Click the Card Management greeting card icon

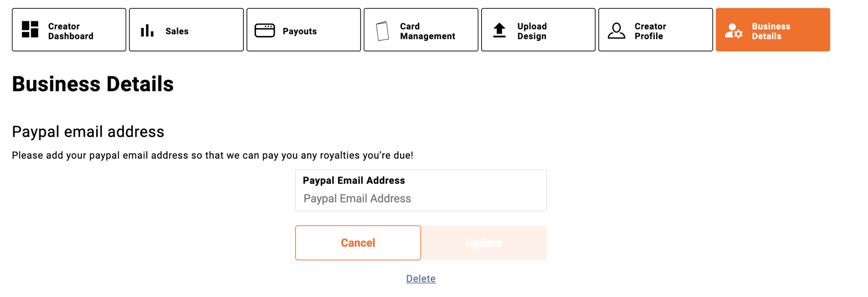point(382,31)
